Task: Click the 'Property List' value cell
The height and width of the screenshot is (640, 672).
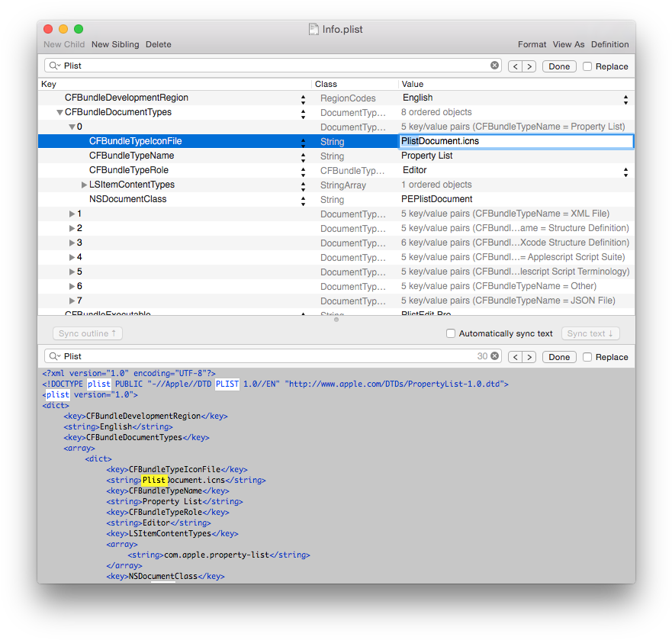Action: (427, 156)
